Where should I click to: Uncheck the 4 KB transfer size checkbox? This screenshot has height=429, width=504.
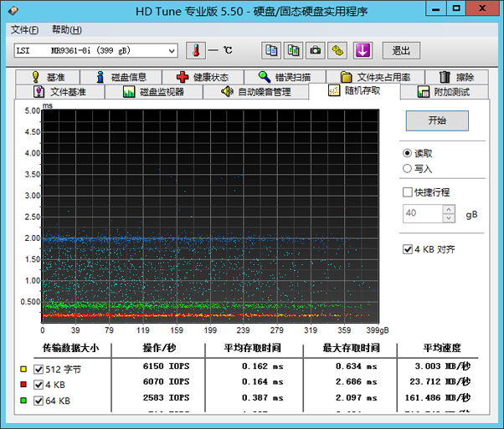[39, 385]
